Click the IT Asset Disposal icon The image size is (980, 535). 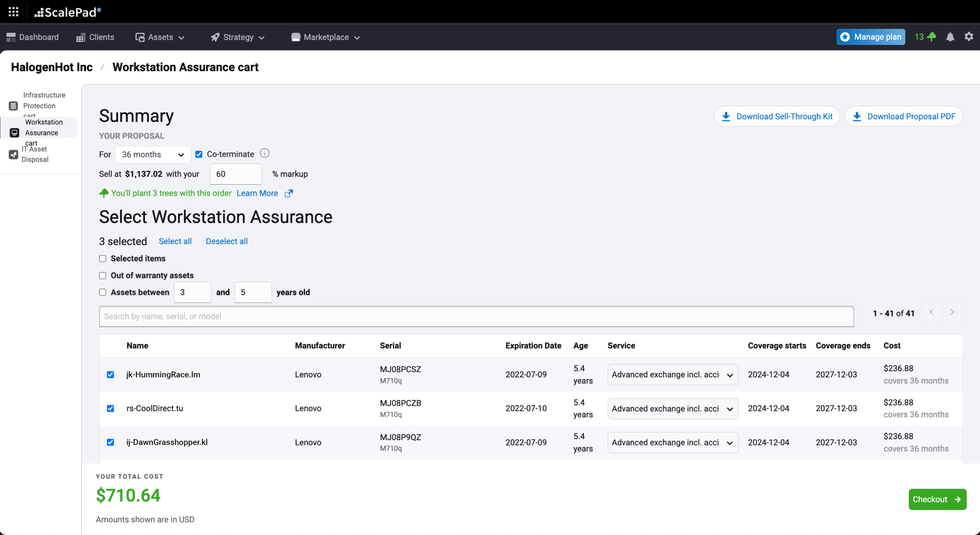(13, 154)
